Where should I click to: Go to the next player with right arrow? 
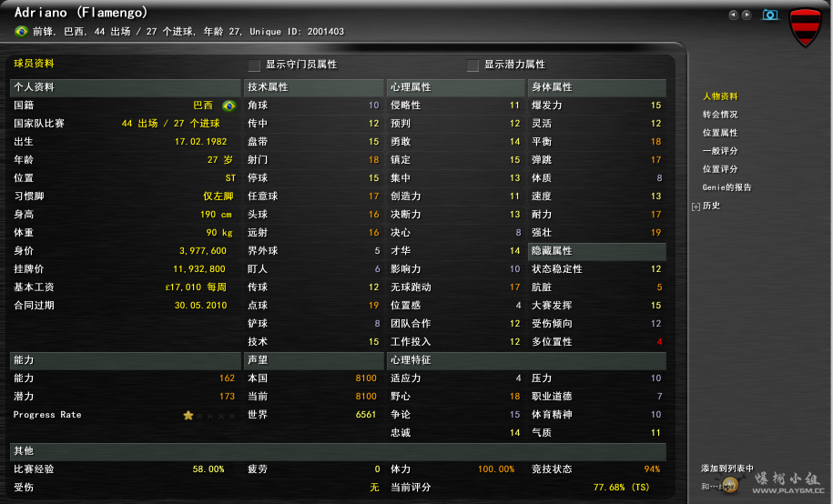point(747,15)
